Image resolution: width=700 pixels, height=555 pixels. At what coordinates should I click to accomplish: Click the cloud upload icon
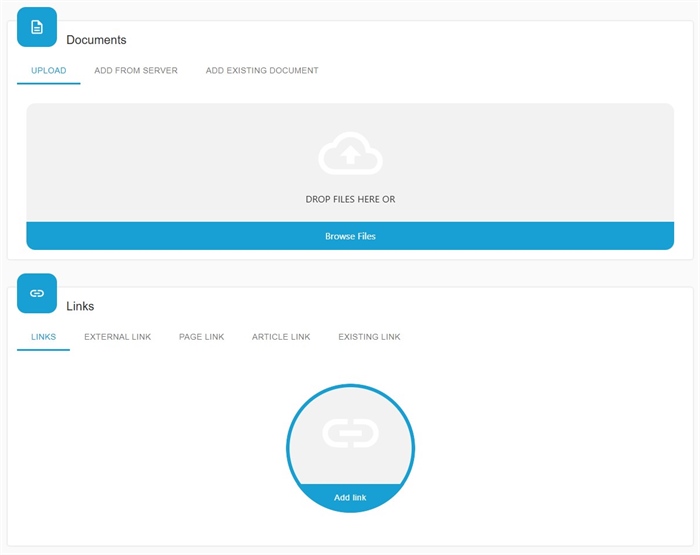click(x=350, y=155)
